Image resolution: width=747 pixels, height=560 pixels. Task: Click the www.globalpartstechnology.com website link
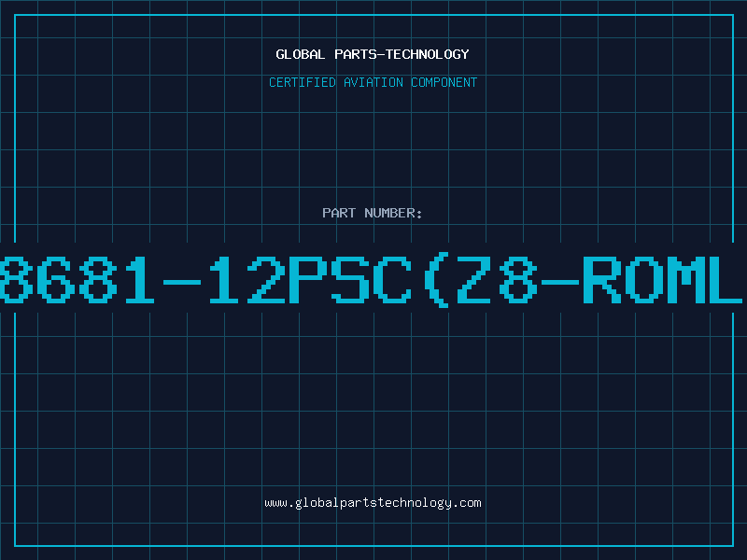(373, 503)
